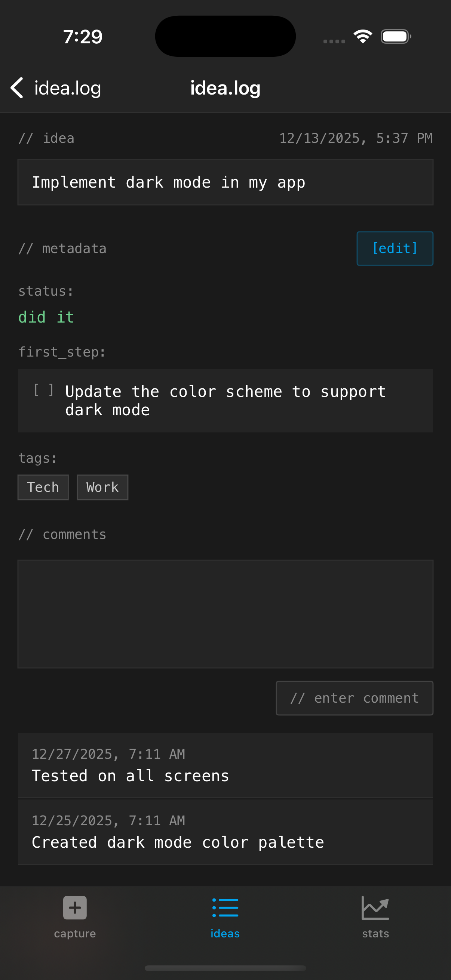Open the stats chart icon
Image resolution: width=451 pixels, height=980 pixels.
(x=375, y=907)
